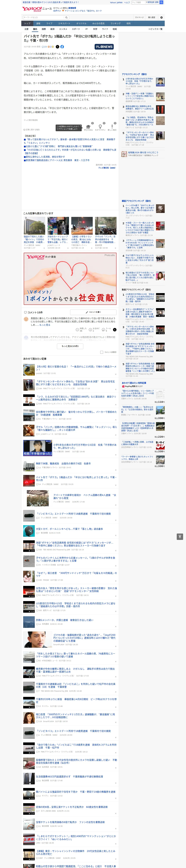This screenshot has height=868, width=186.
Task: Share the article on X below the headline
Action: click(x=57, y=47)
